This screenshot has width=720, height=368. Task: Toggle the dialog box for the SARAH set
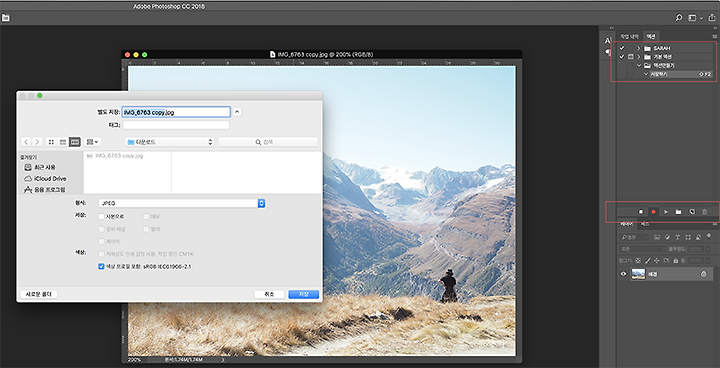(x=630, y=48)
